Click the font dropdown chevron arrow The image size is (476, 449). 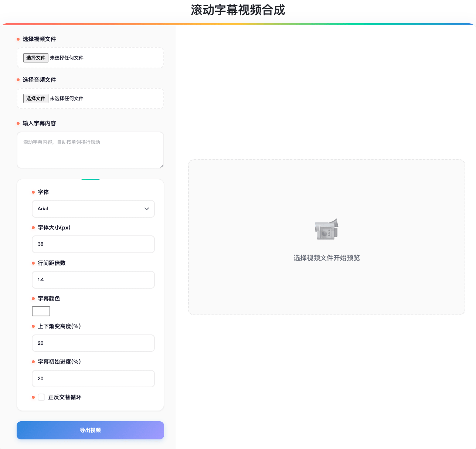point(147,209)
